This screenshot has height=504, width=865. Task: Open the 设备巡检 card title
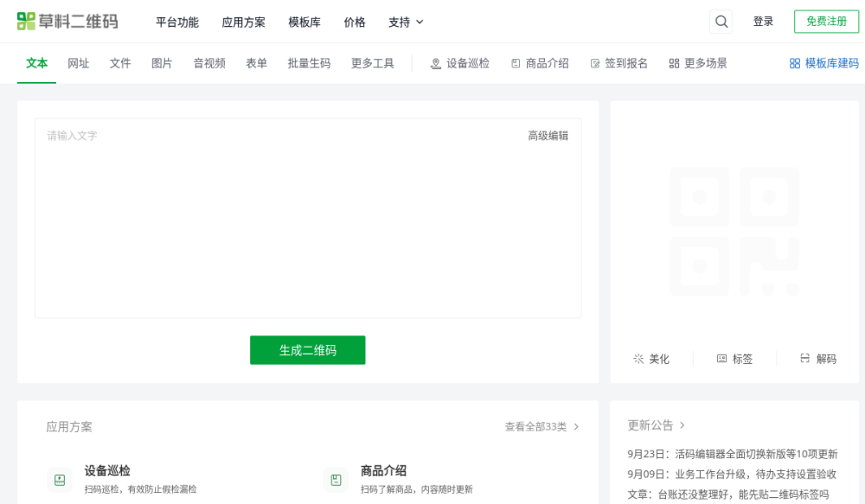(x=107, y=471)
